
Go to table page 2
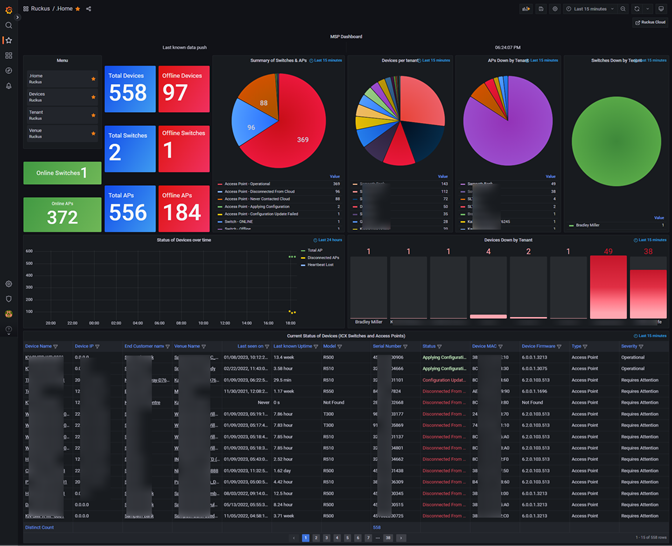(316, 538)
